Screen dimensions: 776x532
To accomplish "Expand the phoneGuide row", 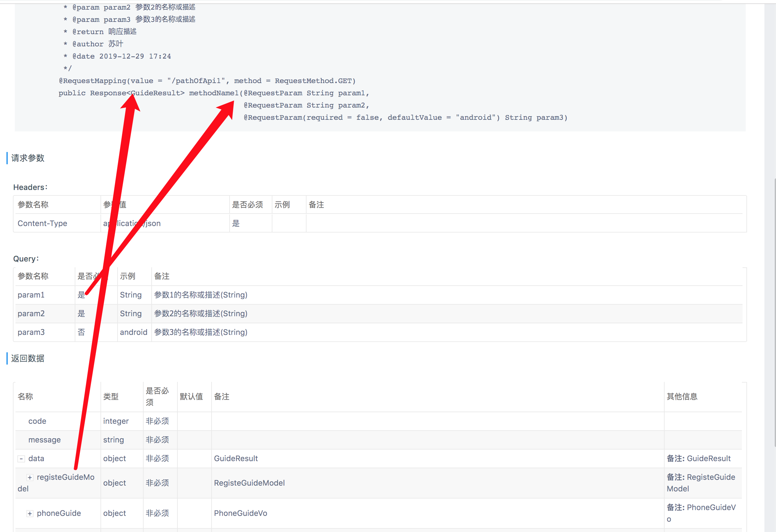I will [x=30, y=514].
